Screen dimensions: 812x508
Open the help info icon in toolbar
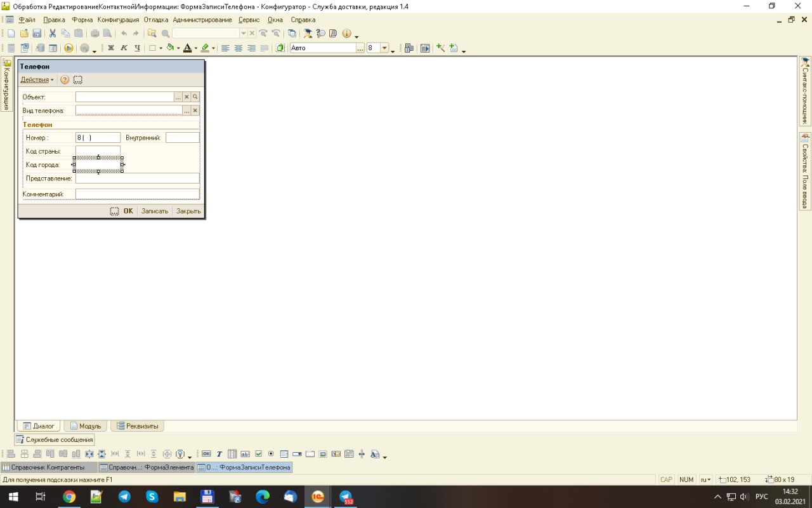[x=347, y=34]
